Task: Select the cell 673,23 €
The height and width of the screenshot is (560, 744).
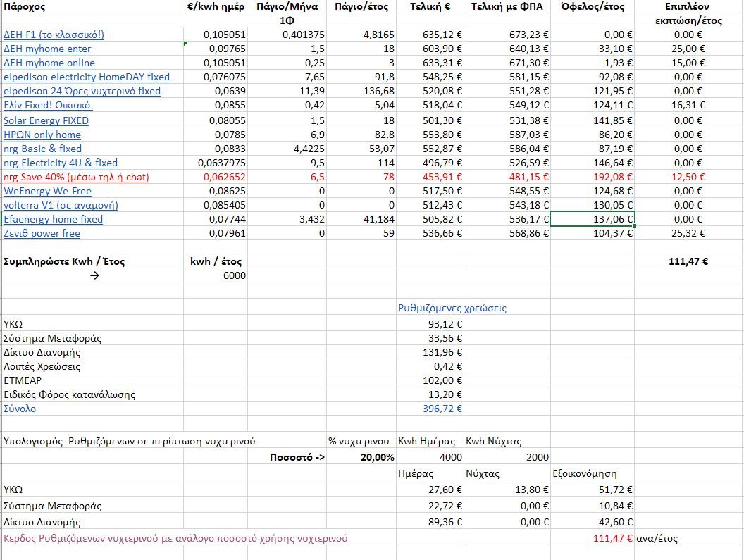Action: 507,35
